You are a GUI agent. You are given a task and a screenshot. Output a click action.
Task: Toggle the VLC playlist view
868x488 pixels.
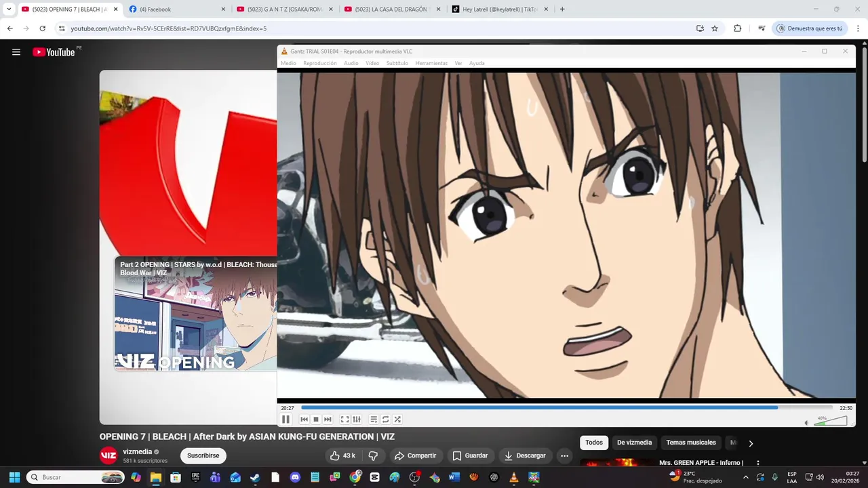(374, 420)
